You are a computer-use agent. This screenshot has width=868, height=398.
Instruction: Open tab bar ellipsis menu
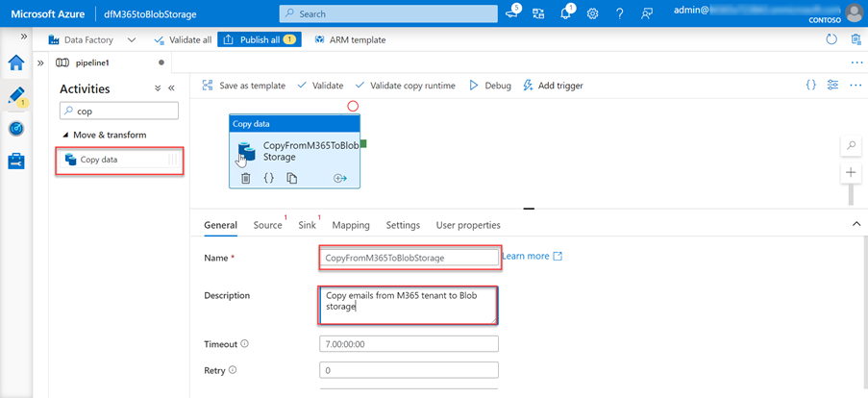click(856, 62)
